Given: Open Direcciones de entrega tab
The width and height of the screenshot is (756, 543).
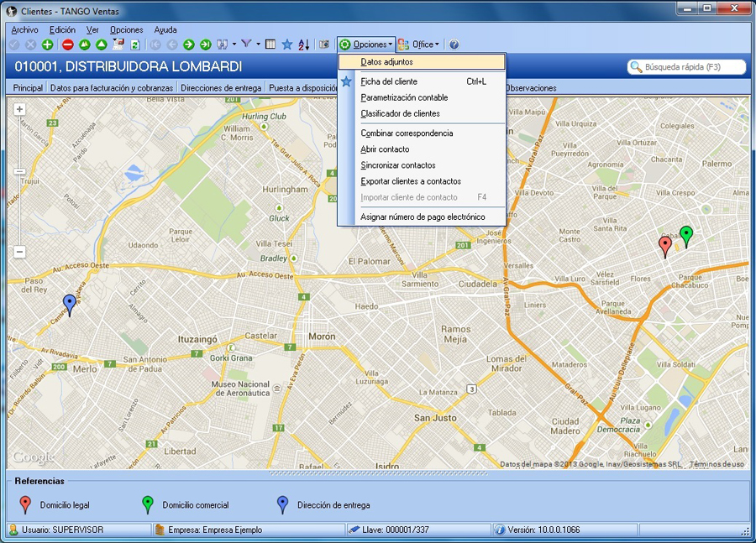Looking at the screenshot, I should pos(221,87).
